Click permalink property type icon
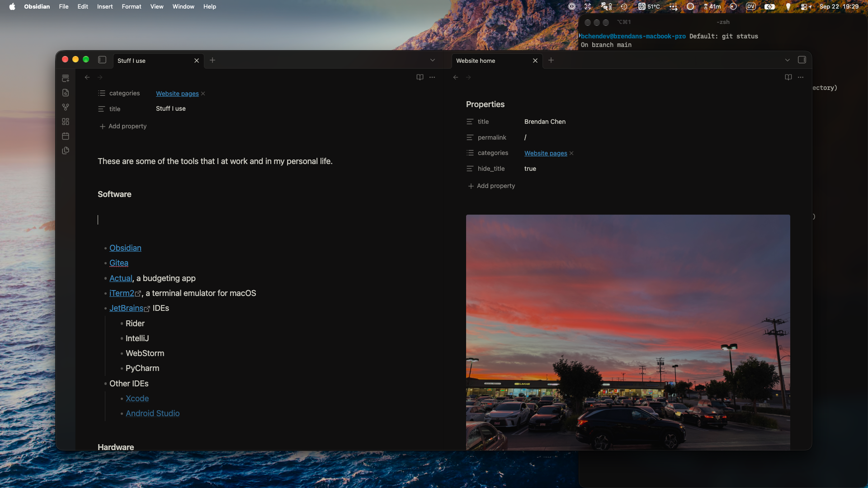Viewport: 868px width, 488px height. 470,137
